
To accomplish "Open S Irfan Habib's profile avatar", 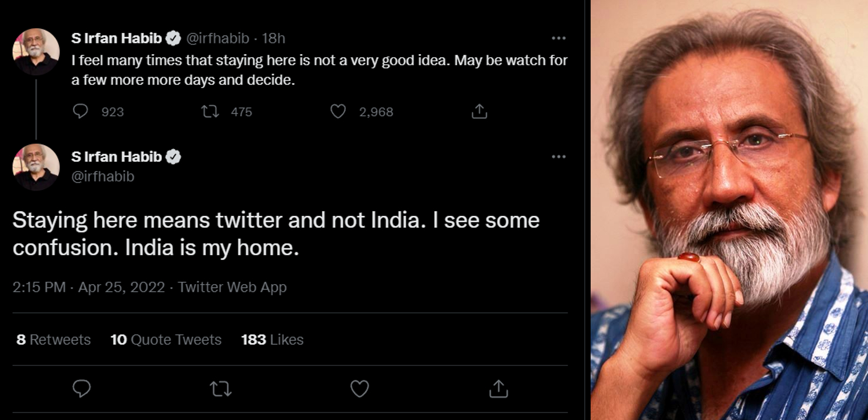I will tap(36, 167).
